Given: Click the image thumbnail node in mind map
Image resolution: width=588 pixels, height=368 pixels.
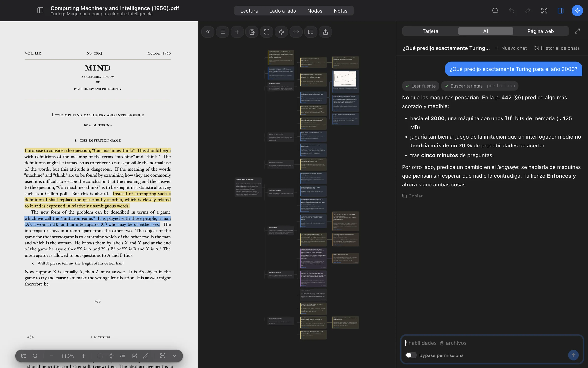Looking at the screenshot, I should 345,79.
